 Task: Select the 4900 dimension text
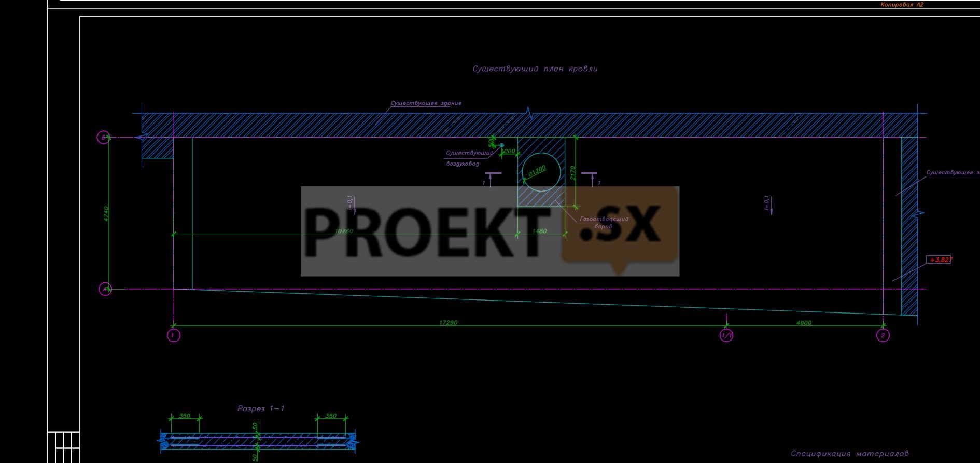(x=804, y=323)
